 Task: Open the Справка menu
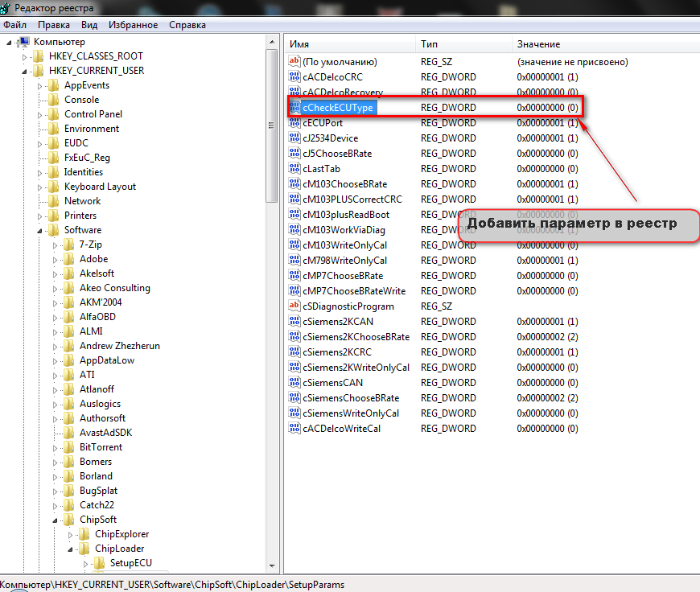point(187,25)
